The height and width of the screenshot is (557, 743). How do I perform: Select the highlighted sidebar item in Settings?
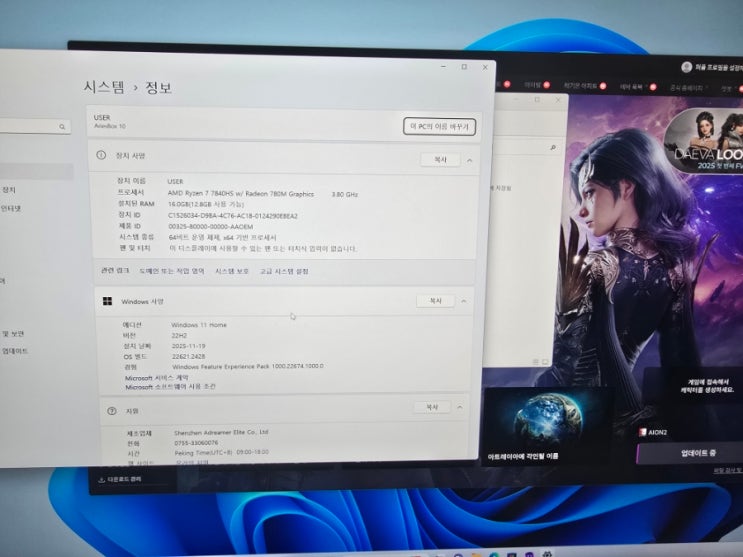click(x=36, y=171)
